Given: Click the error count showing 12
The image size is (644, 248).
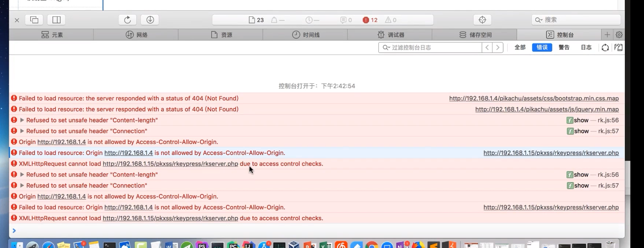Looking at the screenshot, I should [x=370, y=20].
